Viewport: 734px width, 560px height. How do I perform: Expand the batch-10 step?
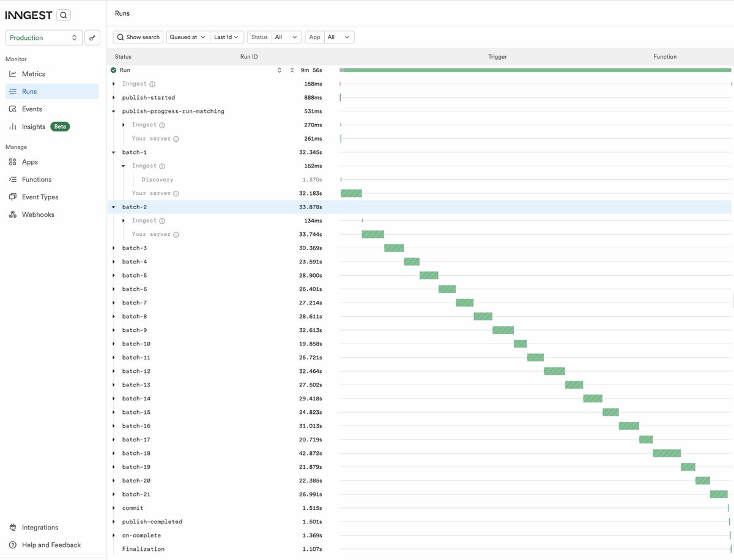click(x=114, y=344)
